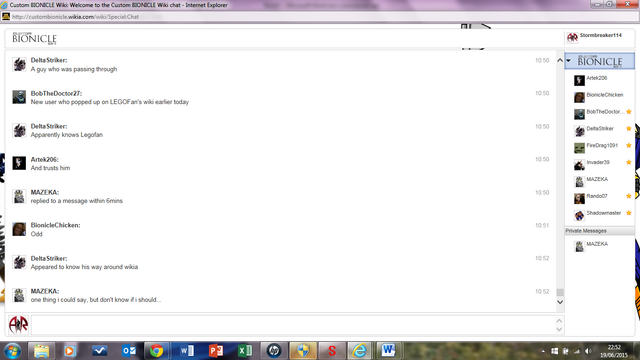This screenshot has height=360, width=640.
Task: Select MAZEKA in the main user list
Action: point(600,181)
